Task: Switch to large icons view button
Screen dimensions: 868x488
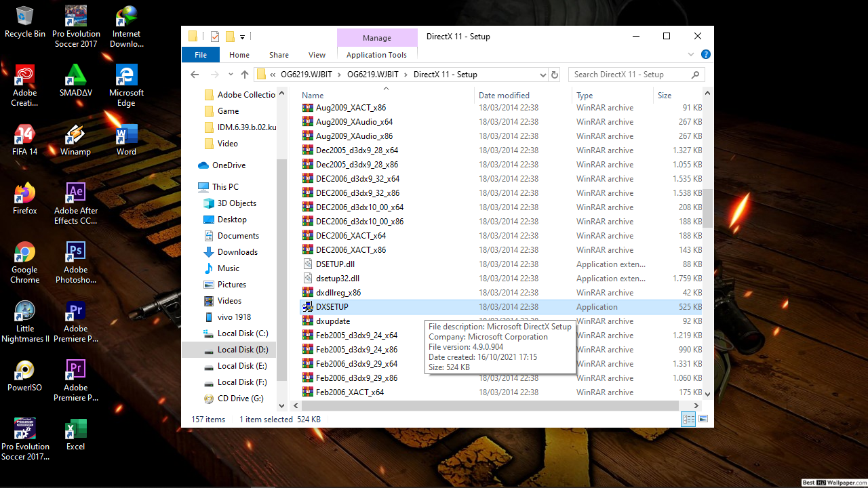Action: click(703, 420)
